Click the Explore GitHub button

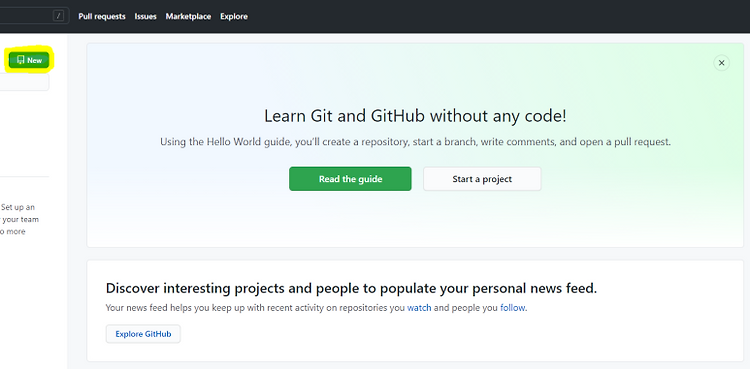pyautogui.click(x=143, y=334)
